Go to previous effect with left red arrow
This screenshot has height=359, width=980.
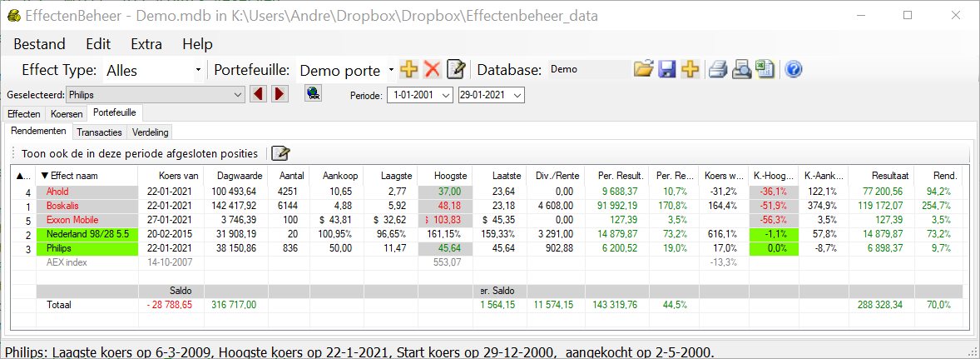[259, 94]
